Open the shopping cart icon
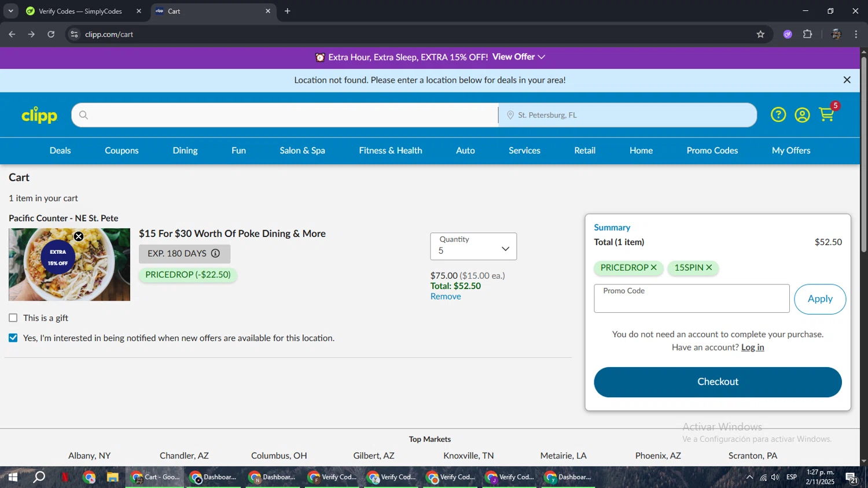 pos(827,114)
